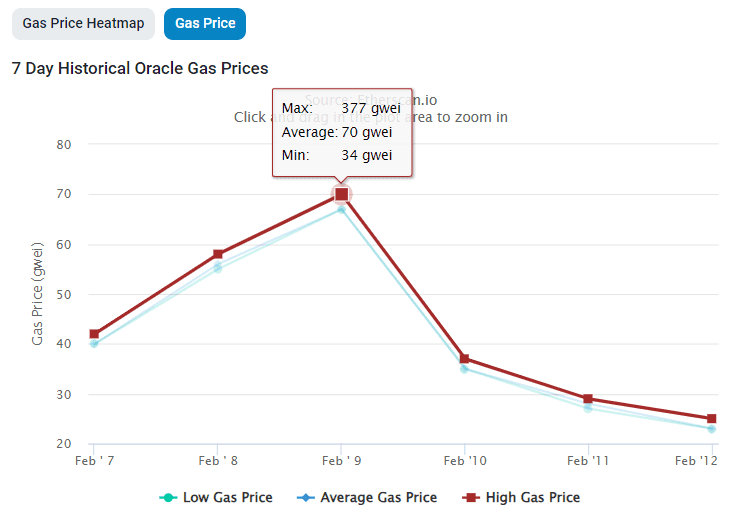Screen dimensions: 737x523
Task: Click the highlighted High Gas Price point on Feb 9
Action: tap(341, 194)
